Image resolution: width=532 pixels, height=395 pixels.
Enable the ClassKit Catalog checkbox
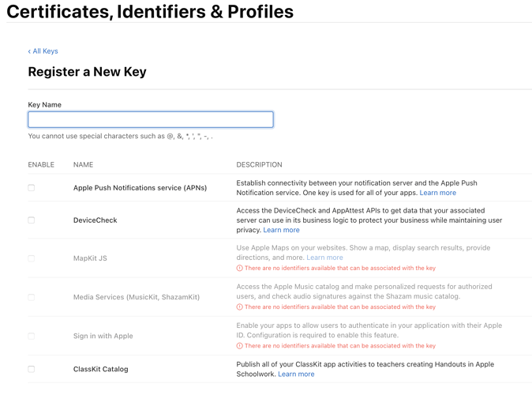32,369
